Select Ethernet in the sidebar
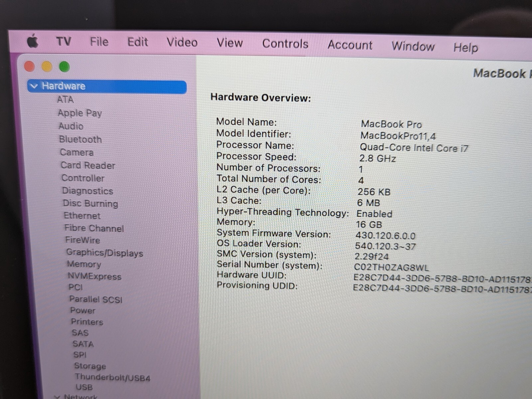The image size is (532, 399). (x=82, y=215)
